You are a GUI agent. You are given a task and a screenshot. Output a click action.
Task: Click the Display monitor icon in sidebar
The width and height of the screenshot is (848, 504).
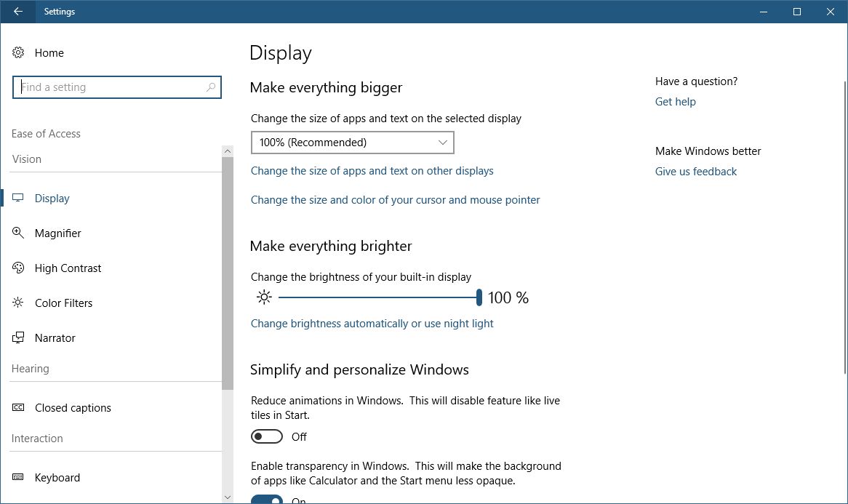tap(18, 198)
